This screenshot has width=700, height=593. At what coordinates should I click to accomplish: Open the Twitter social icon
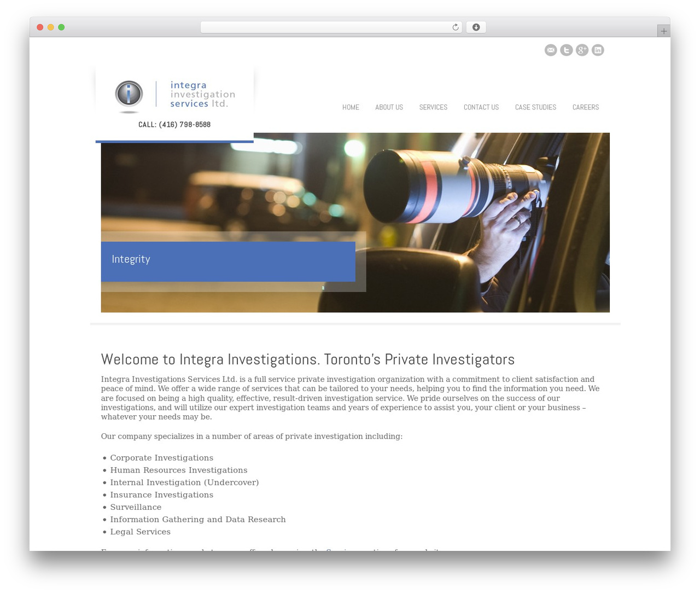tap(567, 50)
